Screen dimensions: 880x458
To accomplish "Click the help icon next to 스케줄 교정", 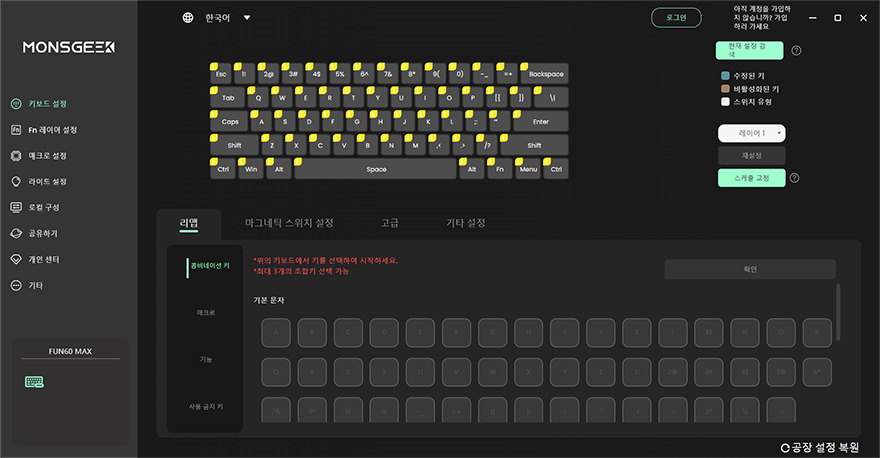I will 794,178.
